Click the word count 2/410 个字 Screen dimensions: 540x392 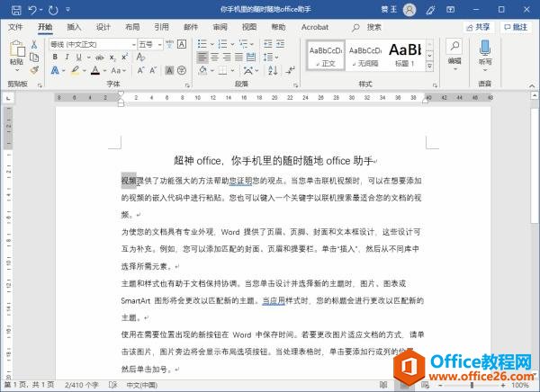pos(82,385)
